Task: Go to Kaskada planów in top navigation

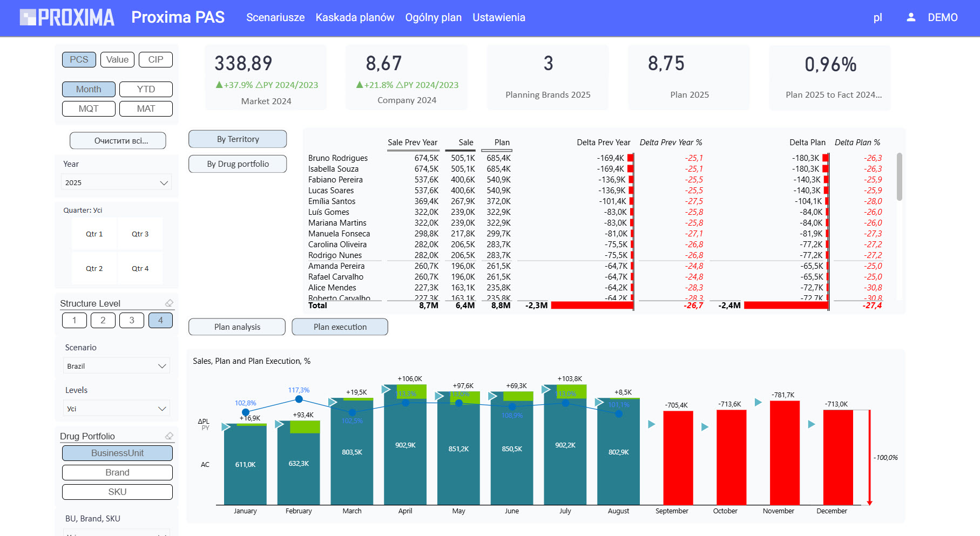Action: (355, 17)
